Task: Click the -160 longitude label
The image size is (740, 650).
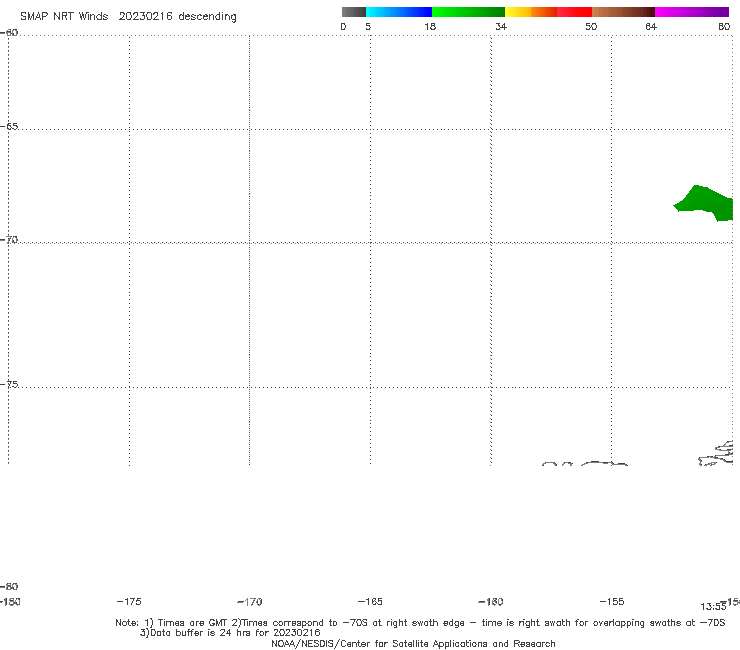Action: click(x=491, y=601)
